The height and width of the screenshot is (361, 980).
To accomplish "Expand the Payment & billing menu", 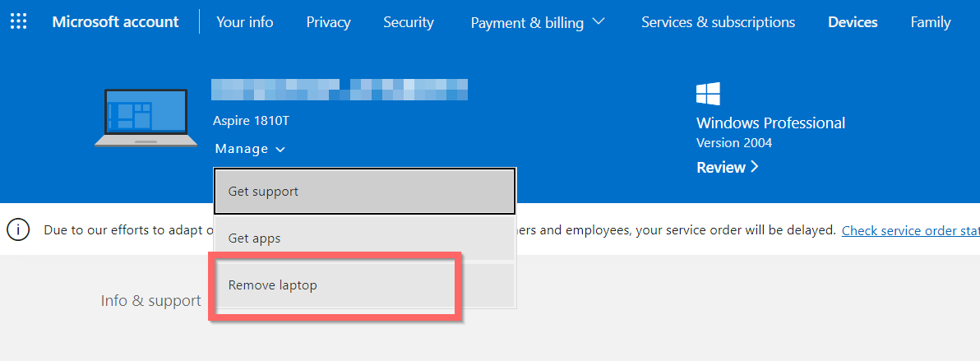I will pyautogui.click(x=538, y=22).
